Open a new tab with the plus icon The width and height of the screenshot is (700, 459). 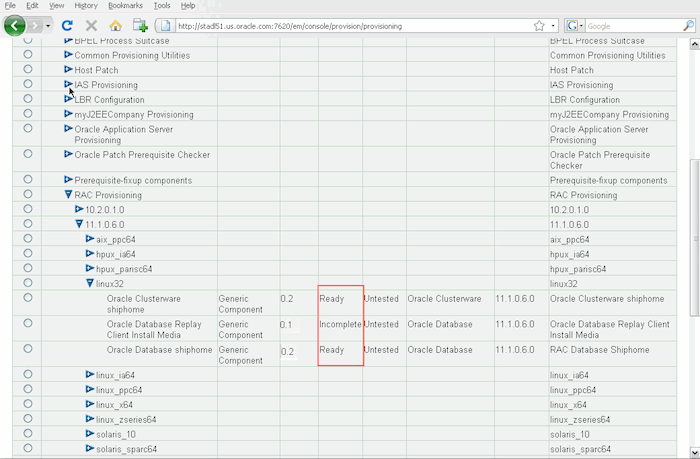140,26
